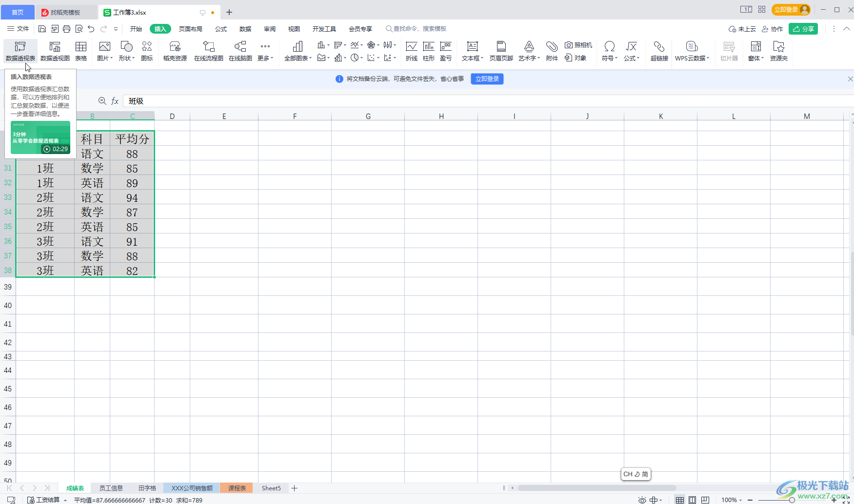Select the cell containing 94
The height and width of the screenshot is (504, 854).
pyautogui.click(x=132, y=197)
